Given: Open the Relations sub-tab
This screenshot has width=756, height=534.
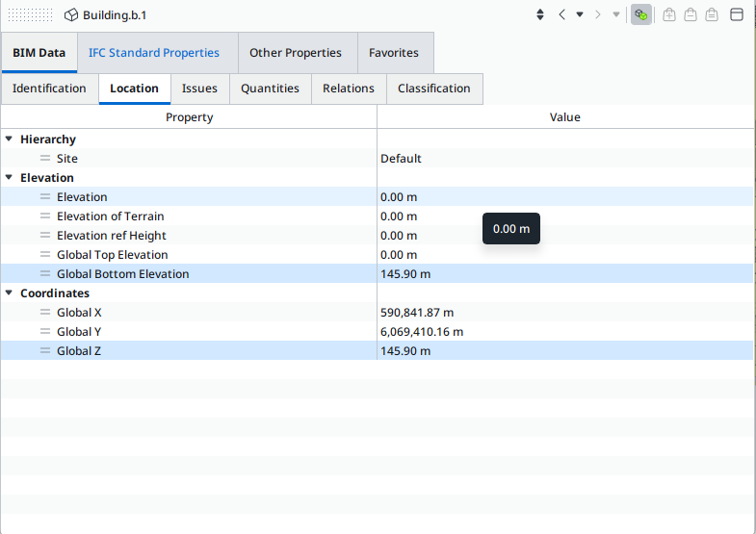Looking at the screenshot, I should pos(349,89).
